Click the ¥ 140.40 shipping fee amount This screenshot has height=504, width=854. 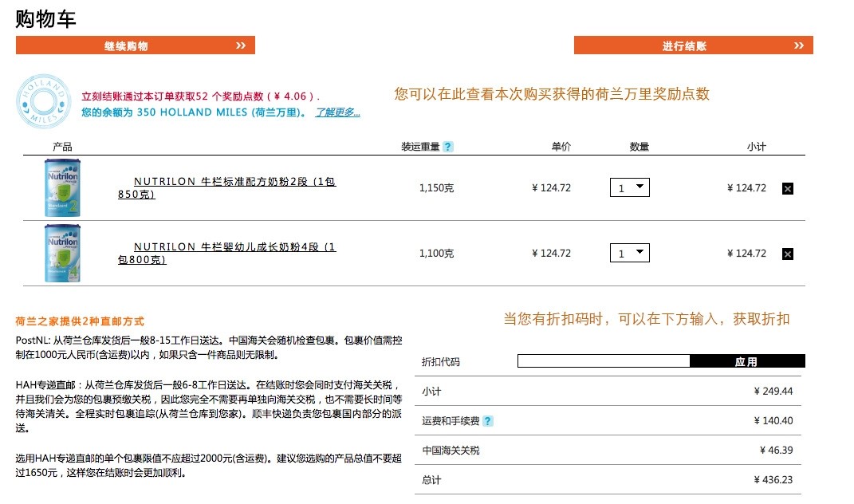[x=773, y=420]
